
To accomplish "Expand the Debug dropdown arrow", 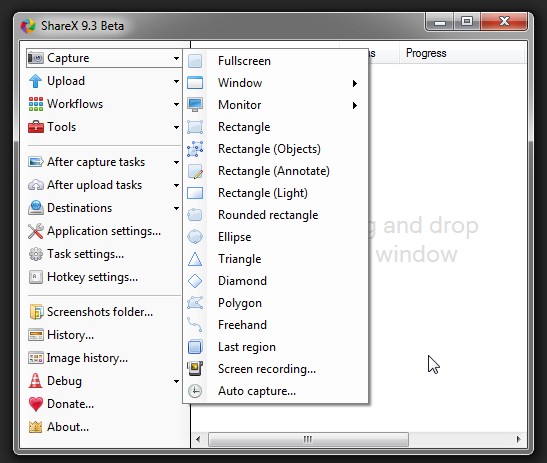I will pyautogui.click(x=177, y=381).
